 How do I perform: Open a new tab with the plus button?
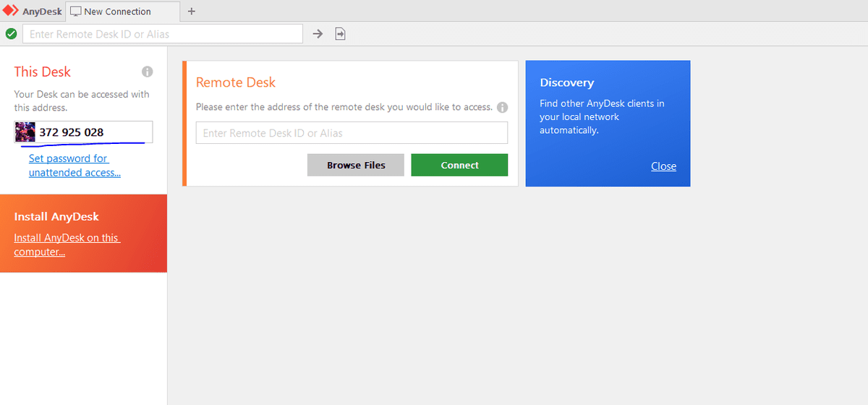192,12
